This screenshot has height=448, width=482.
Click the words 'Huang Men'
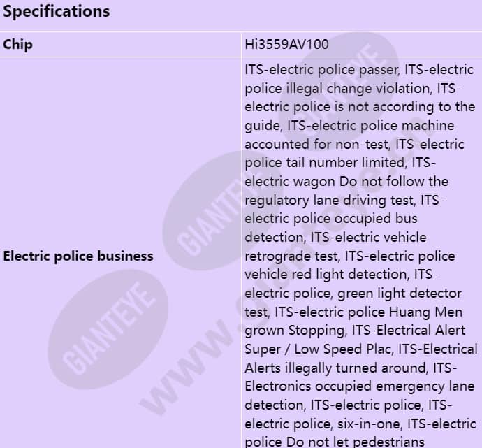pos(425,312)
